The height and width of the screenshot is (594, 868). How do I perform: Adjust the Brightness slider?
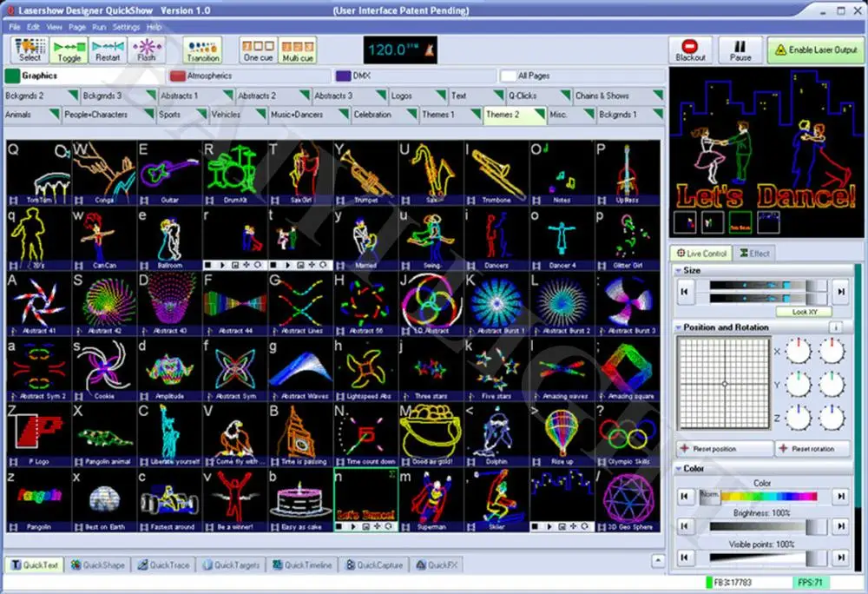[x=768, y=526]
